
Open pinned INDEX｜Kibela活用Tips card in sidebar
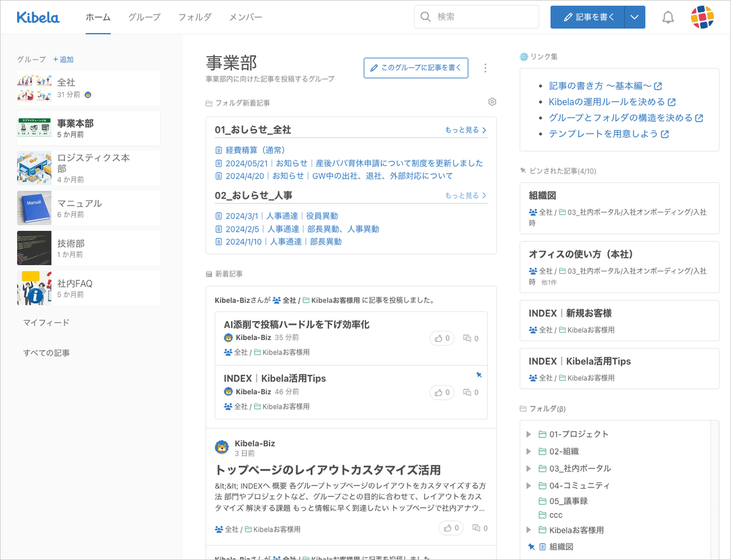coord(620,369)
